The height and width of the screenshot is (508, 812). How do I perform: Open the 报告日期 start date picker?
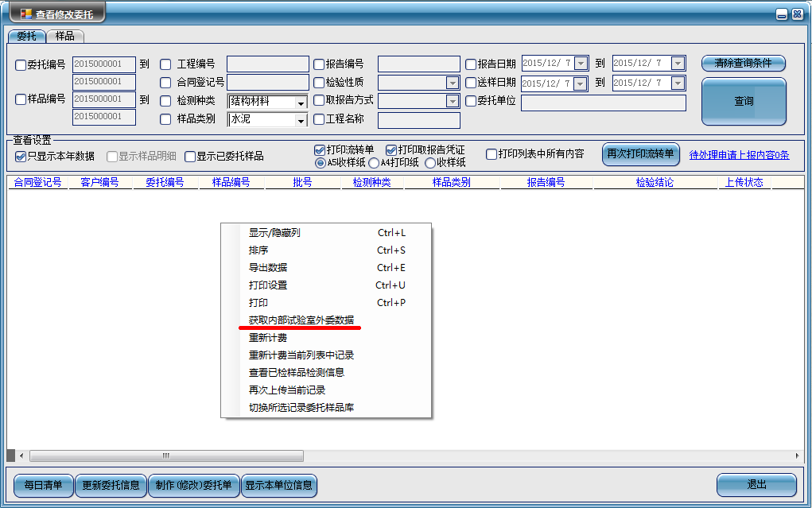point(581,64)
